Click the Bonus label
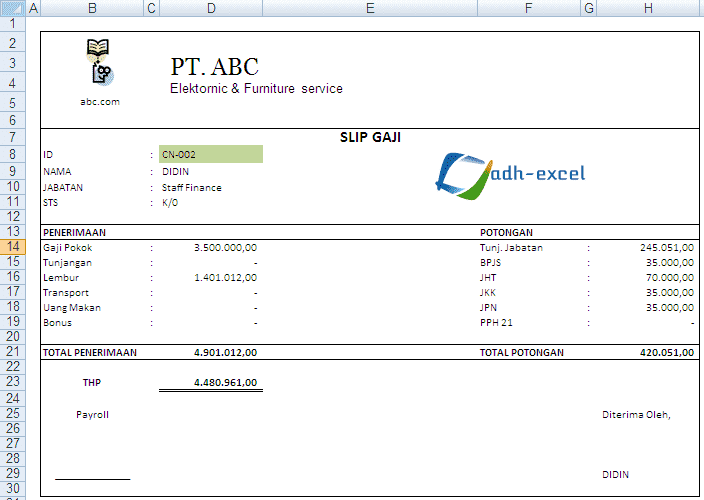The width and height of the screenshot is (704, 500). click(57, 323)
